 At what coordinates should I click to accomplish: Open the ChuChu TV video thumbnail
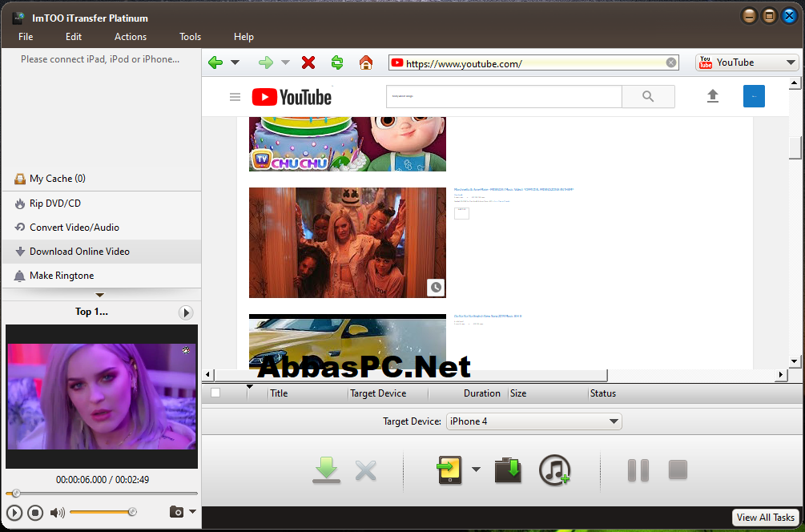pos(348,144)
